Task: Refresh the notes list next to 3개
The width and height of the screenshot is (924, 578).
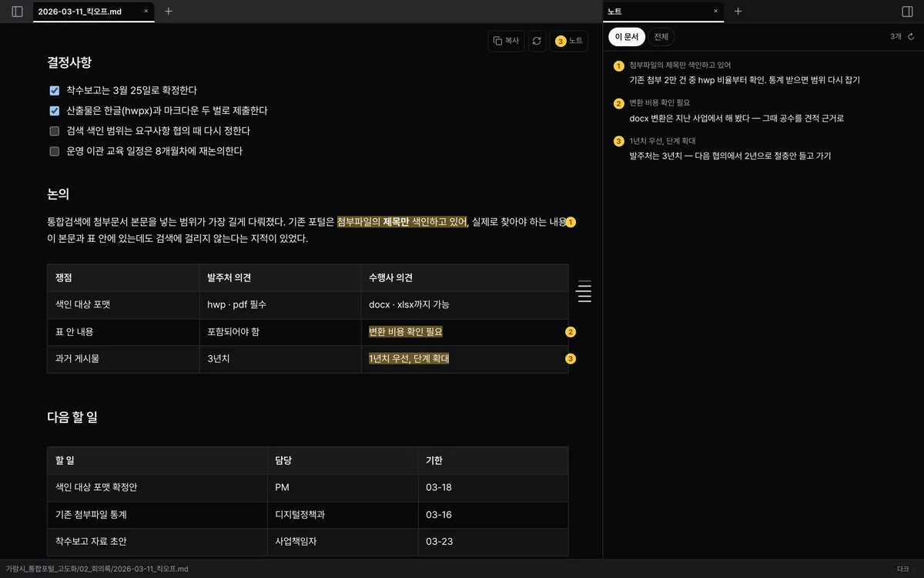Action: (x=911, y=36)
